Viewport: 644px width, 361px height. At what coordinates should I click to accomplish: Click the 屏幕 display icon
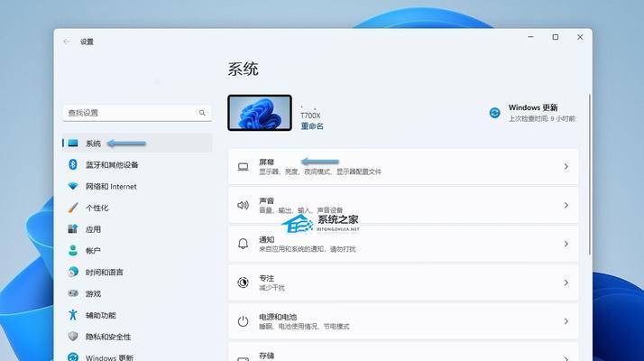pyautogui.click(x=244, y=167)
